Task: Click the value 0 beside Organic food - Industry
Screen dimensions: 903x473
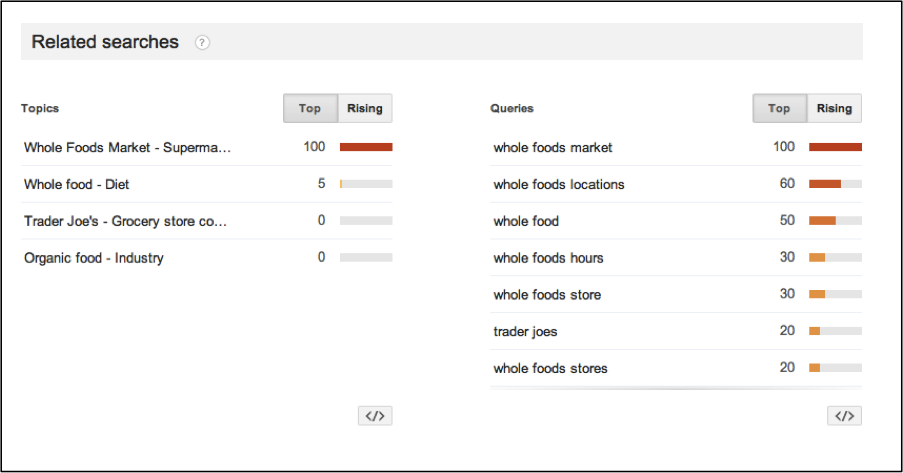Action: coord(321,258)
